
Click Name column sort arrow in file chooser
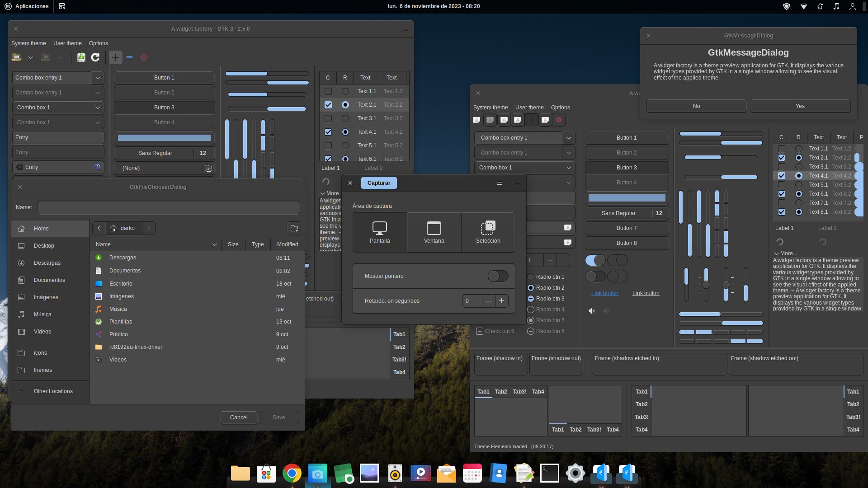[214, 244]
